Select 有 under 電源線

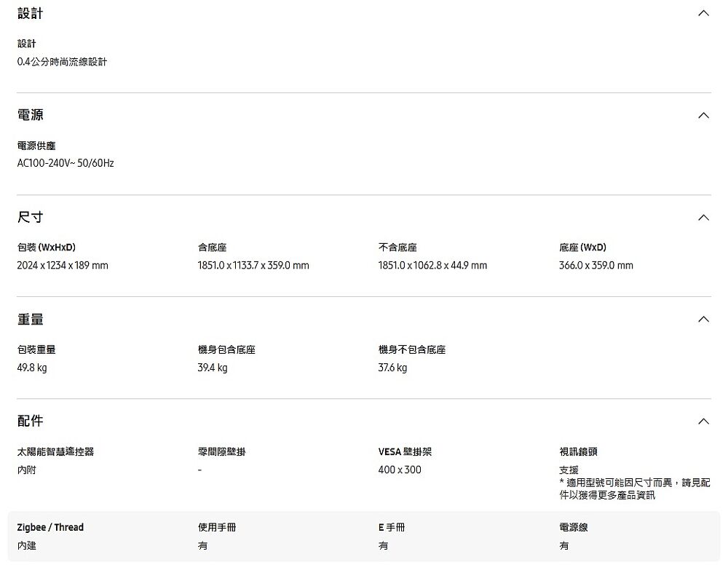pos(564,545)
